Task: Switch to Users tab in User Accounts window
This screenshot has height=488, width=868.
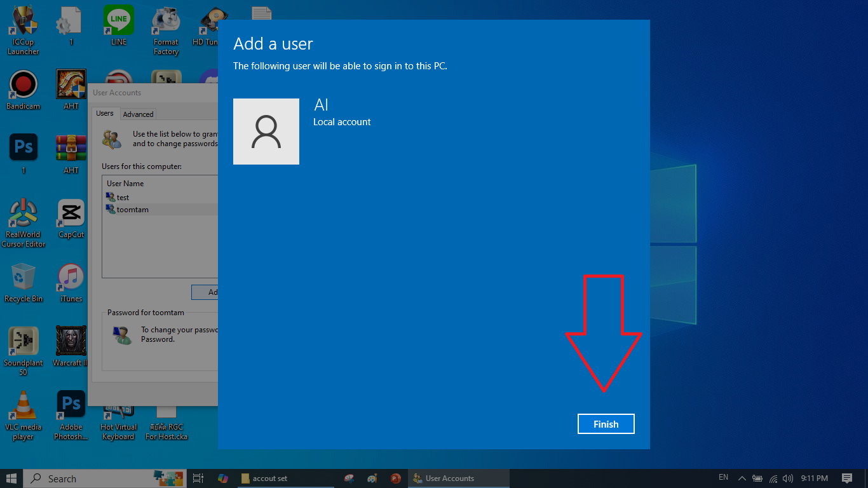Action: tap(105, 113)
